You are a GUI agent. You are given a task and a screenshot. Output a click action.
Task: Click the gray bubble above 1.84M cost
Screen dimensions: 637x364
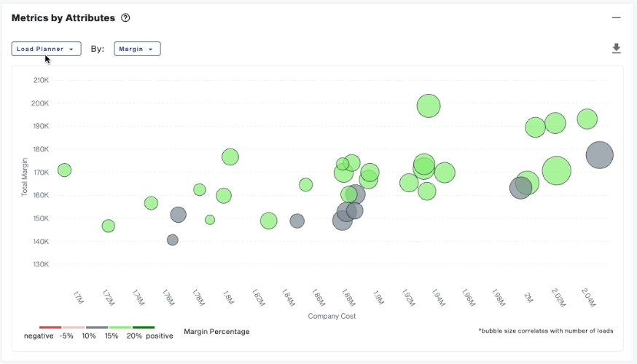click(297, 221)
